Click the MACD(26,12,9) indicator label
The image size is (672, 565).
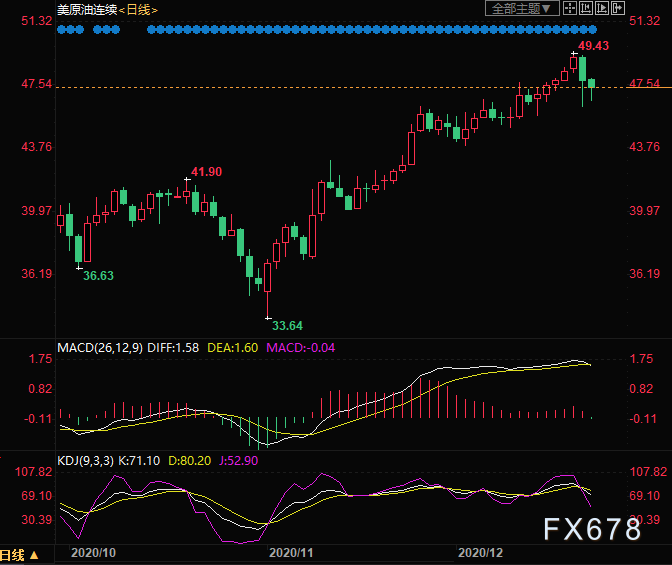pyautogui.click(x=100, y=348)
